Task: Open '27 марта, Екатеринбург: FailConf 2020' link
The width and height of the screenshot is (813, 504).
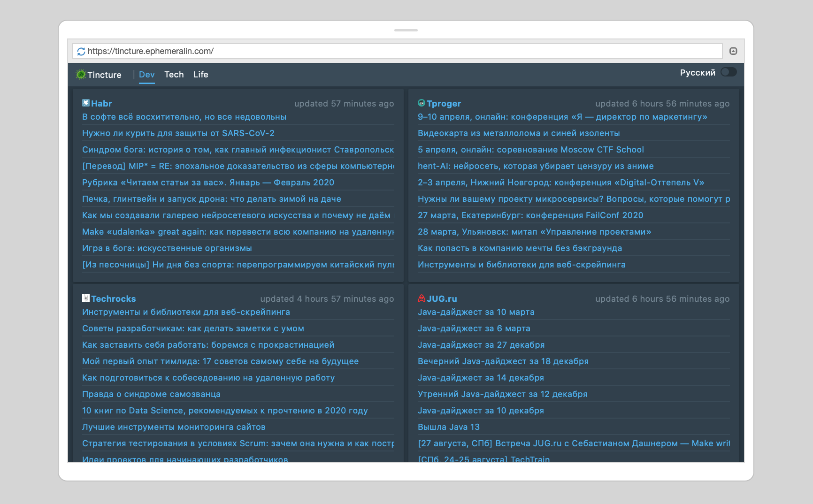Action: [x=530, y=215]
